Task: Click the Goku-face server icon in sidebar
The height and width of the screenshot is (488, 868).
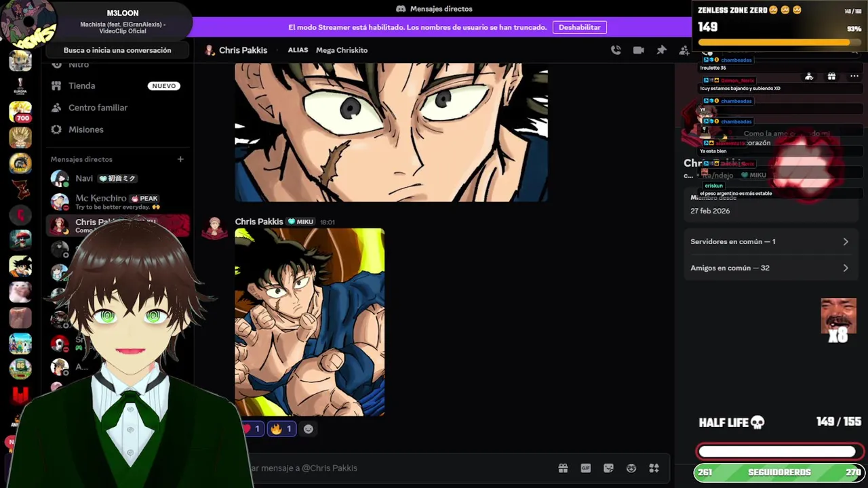Action: [x=20, y=266]
